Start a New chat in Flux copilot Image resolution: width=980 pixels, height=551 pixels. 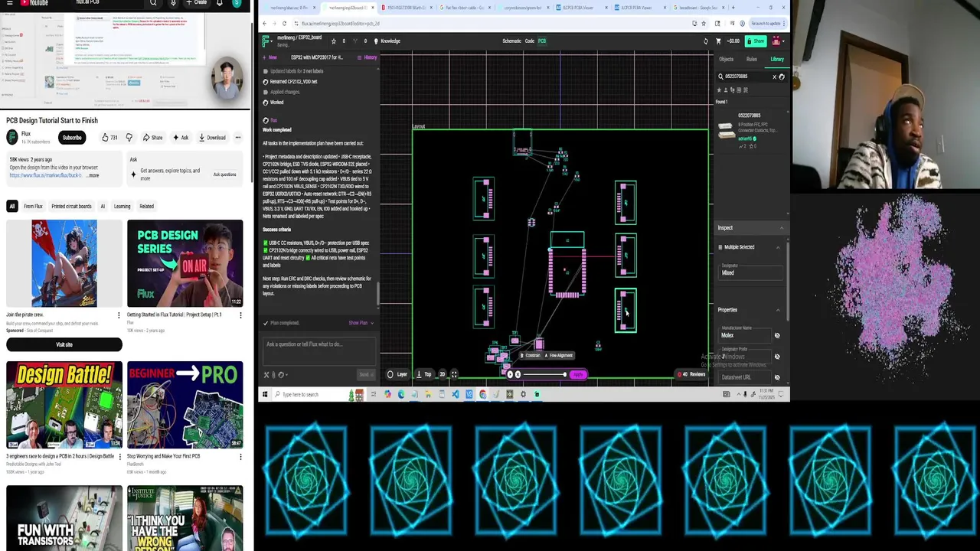click(x=269, y=57)
